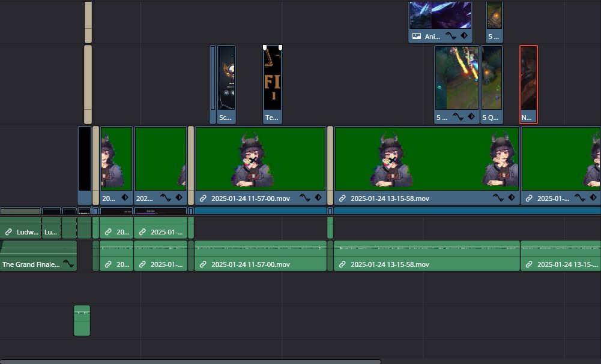The height and width of the screenshot is (364, 601).
Task: Click 'The Grand Finale...' audio clip name
Action: coord(31,264)
